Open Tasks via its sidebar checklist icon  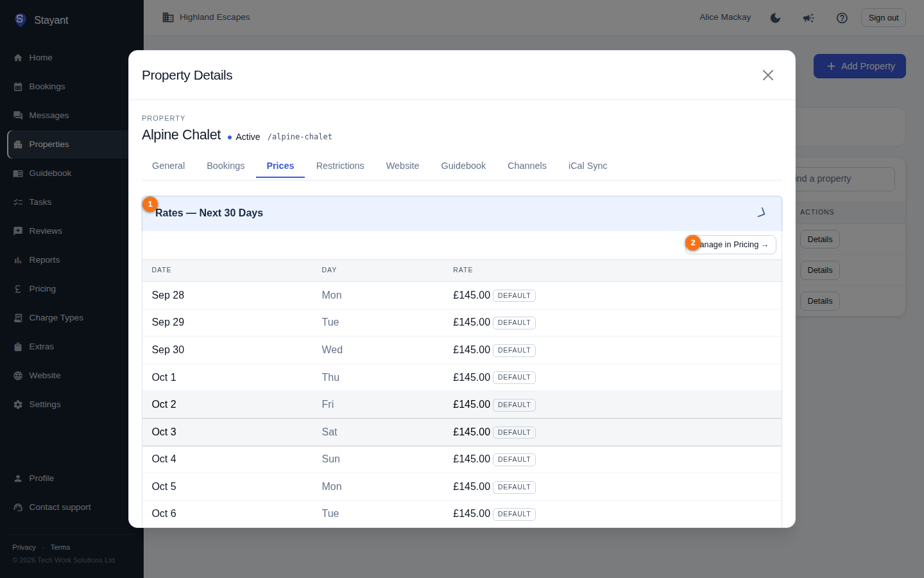coord(18,202)
